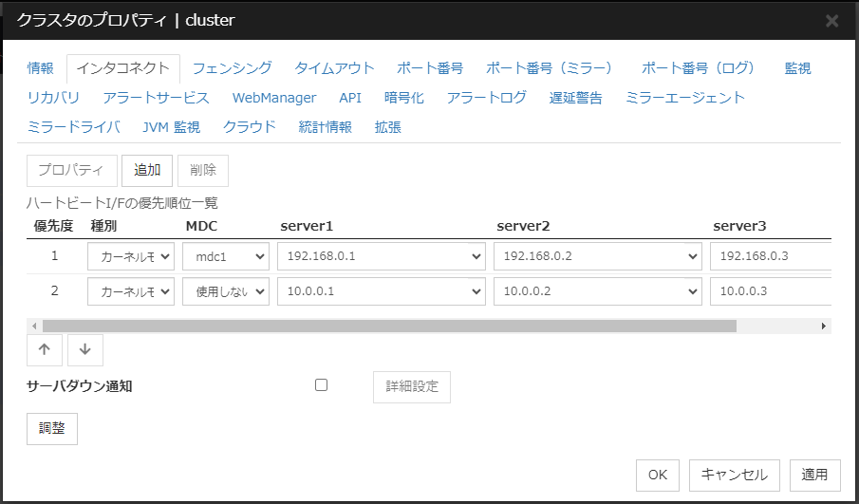
Task: Click the scrollbar right arrow
Action: 823,326
